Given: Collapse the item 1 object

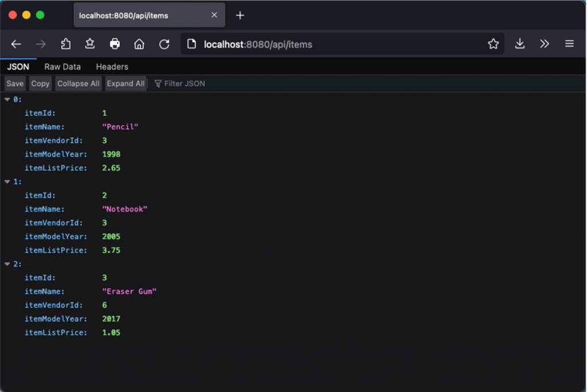Looking at the screenshot, I should click(7, 182).
